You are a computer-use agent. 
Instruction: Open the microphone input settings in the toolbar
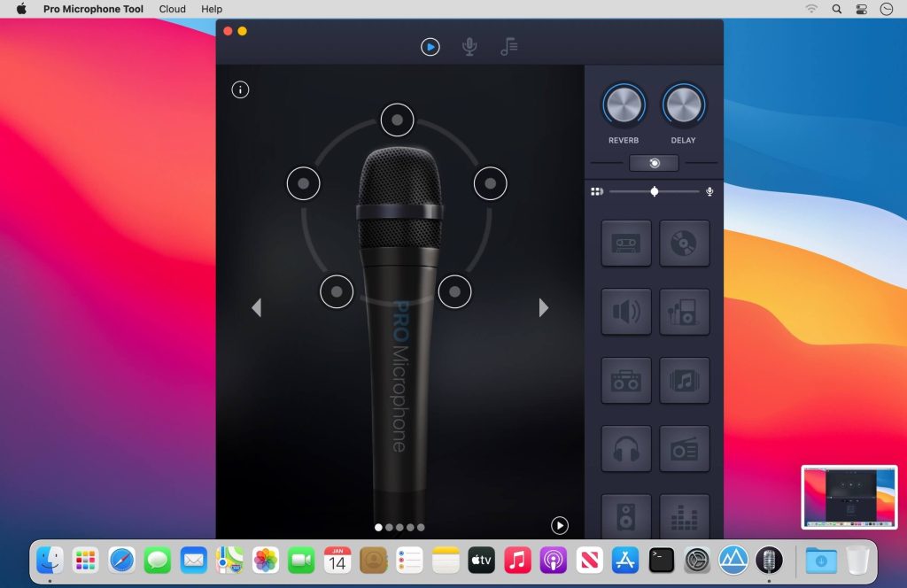469,47
